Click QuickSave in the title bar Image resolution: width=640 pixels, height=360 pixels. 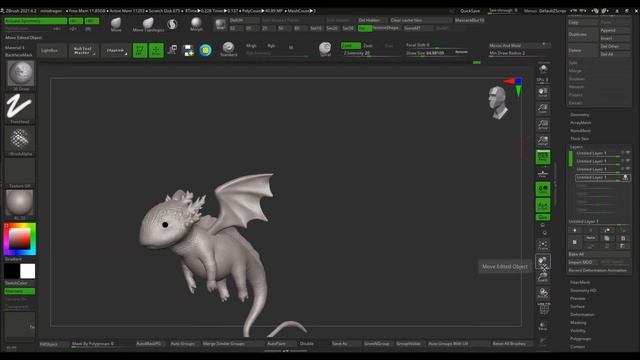(x=470, y=11)
